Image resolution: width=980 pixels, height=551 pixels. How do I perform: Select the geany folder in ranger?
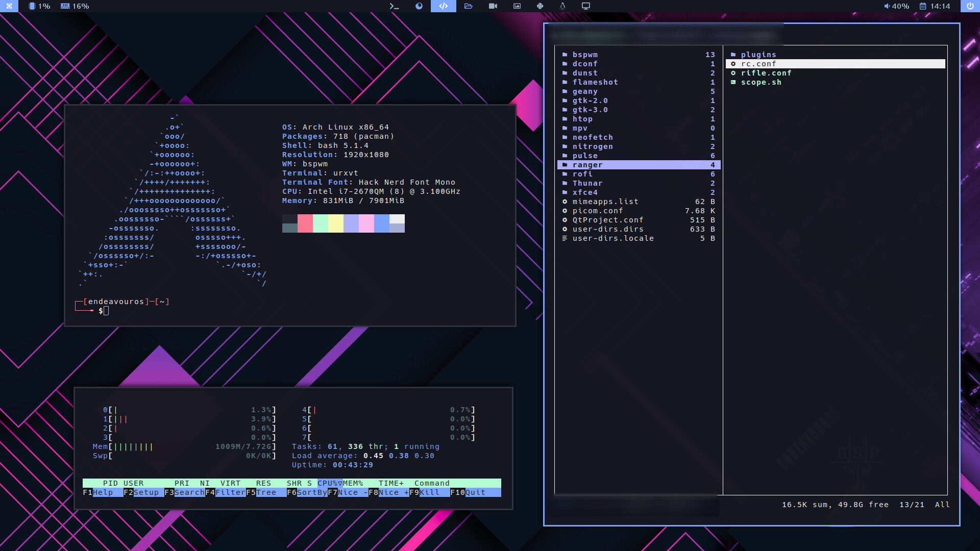(x=639, y=91)
